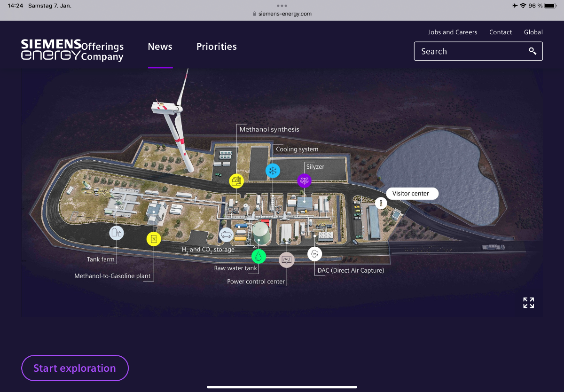Click the search magnifier icon
Screen dimensions: 564x392
point(533,51)
